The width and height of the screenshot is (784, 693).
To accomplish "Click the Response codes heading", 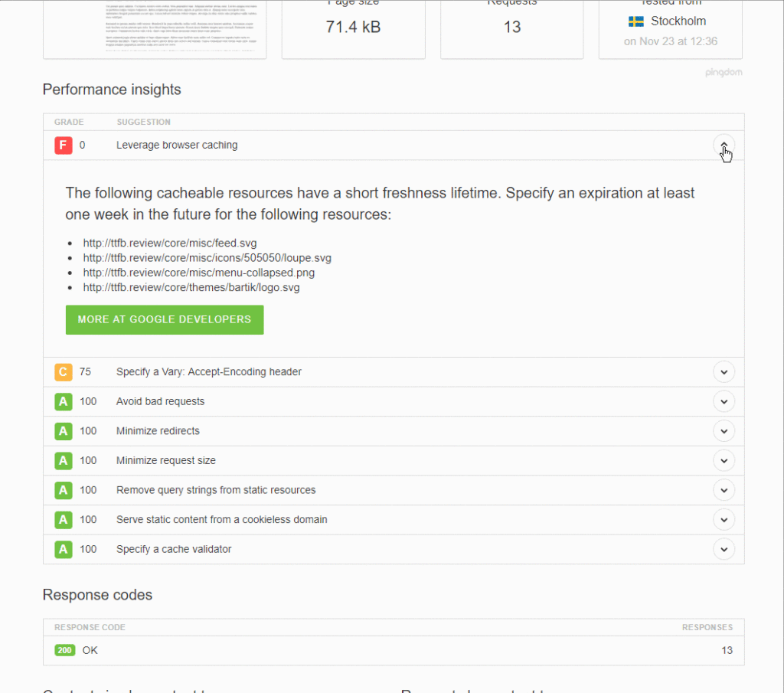I will [x=97, y=595].
